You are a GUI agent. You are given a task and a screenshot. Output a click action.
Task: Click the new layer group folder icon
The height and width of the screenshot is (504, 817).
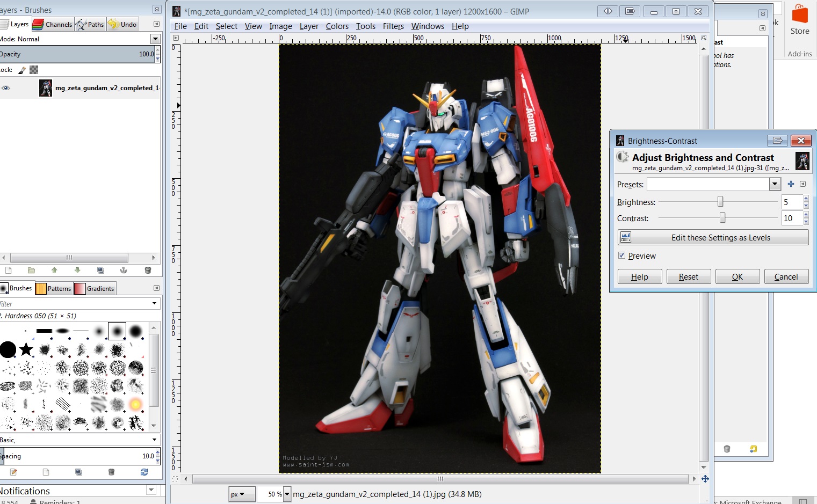coord(31,270)
